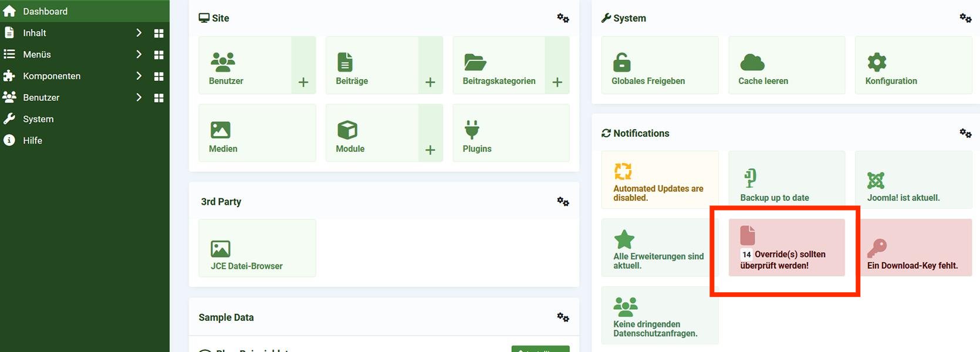Expand the Inhalt sidebar submenu
The image size is (980, 352).
139,33
